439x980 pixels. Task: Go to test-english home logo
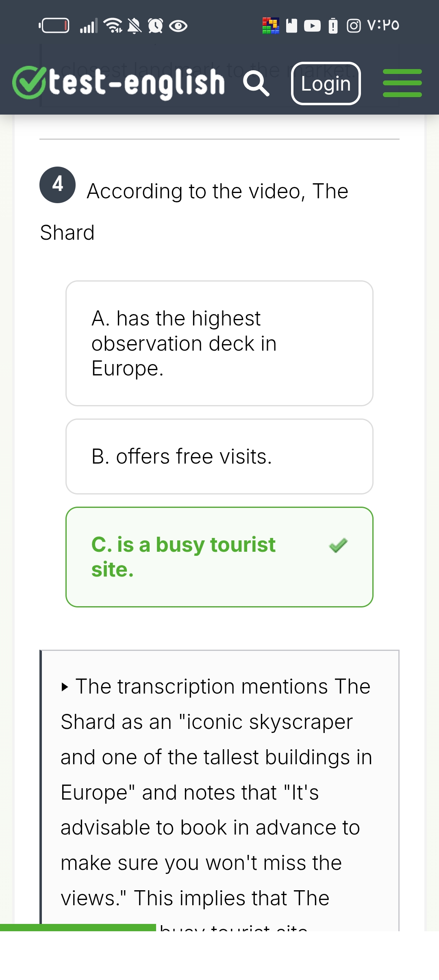click(x=136, y=83)
